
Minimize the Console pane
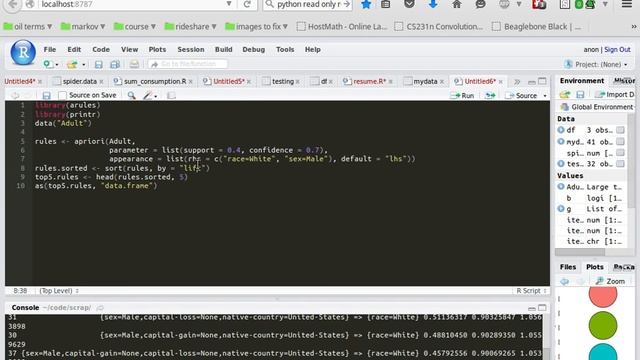(531, 308)
